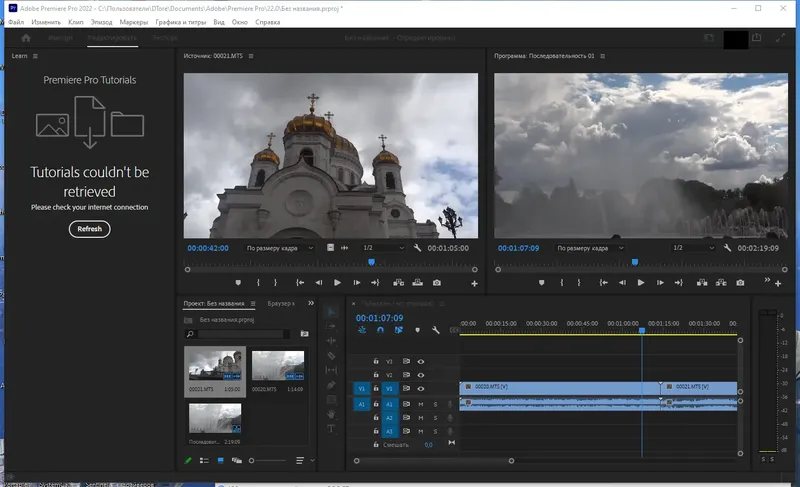Image resolution: width=800 pixels, height=487 pixels.
Task: Select the Razor tool in tools panel
Action: (x=332, y=355)
